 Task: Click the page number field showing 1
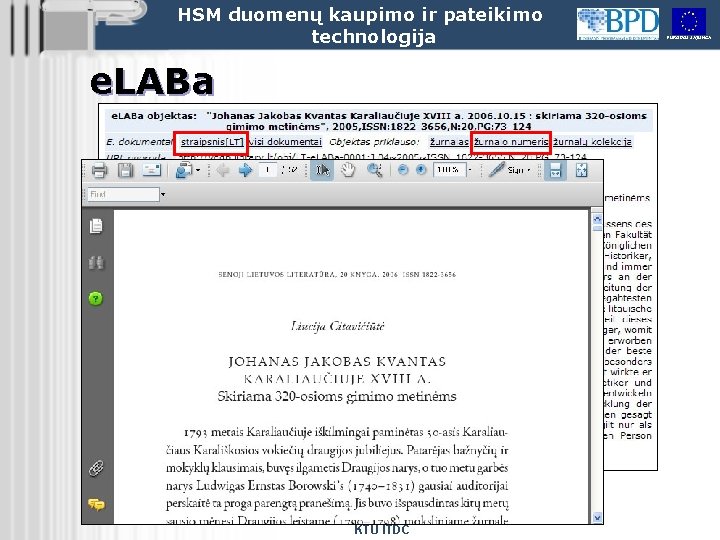click(267, 170)
